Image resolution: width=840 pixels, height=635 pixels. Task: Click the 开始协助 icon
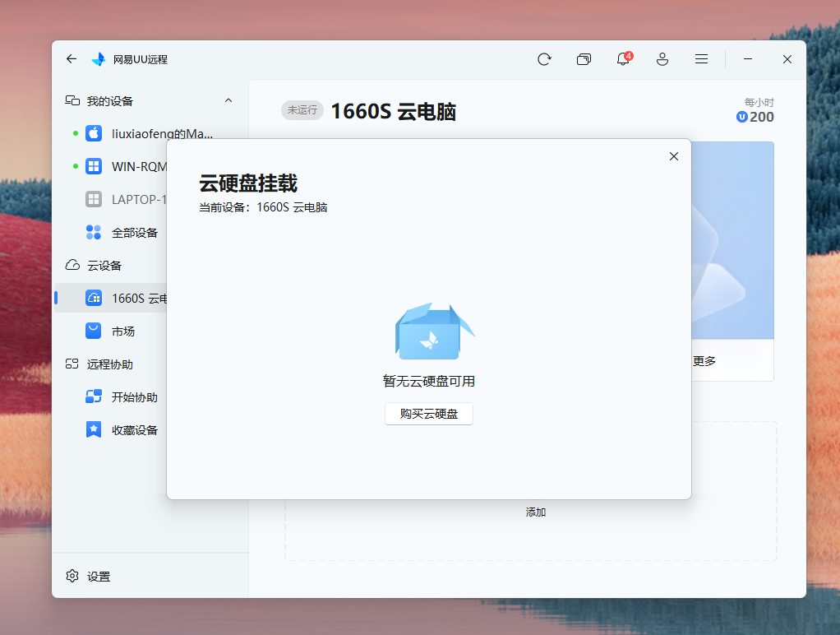pyautogui.click(x=94, y=396)
